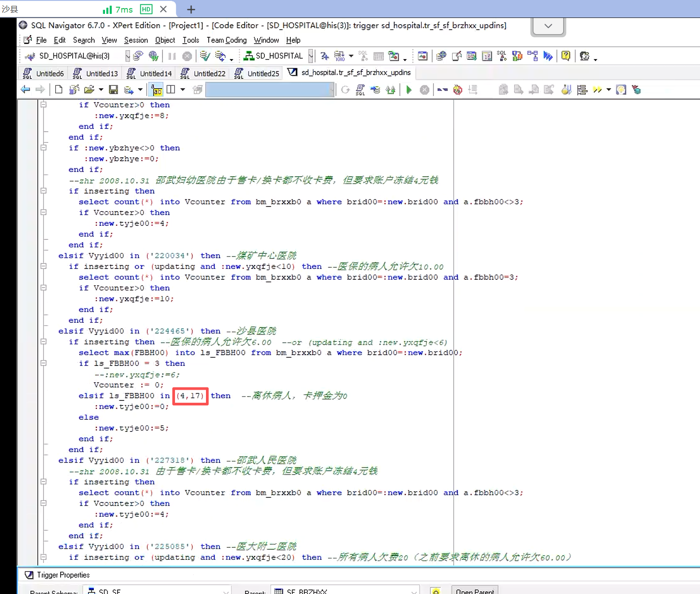Open new browser tab with plus button
700x594 pixels.
(191, 9)
